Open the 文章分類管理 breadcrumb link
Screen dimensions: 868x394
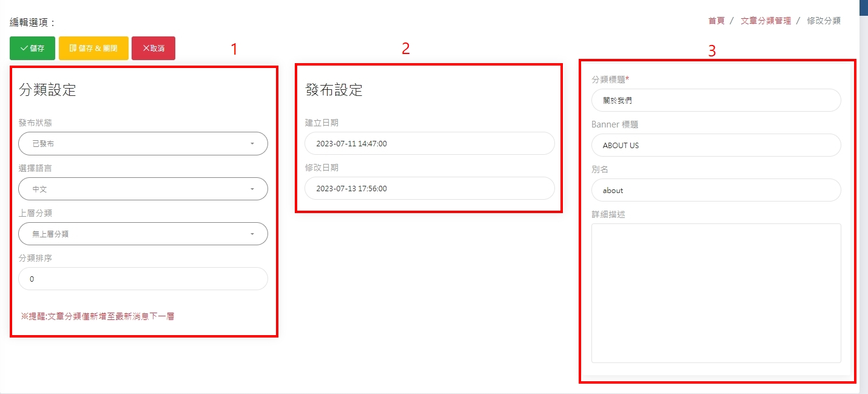765,21
